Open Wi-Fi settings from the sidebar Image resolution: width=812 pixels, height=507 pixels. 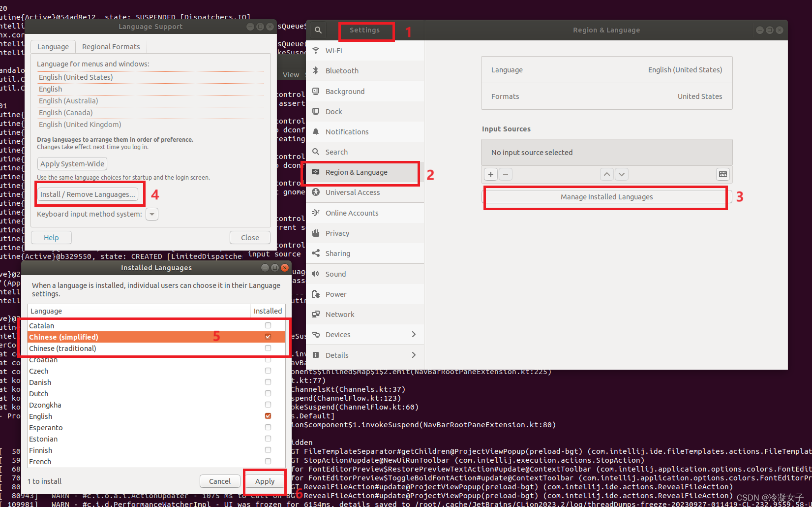pyautogui.click(x=334, y=50)
